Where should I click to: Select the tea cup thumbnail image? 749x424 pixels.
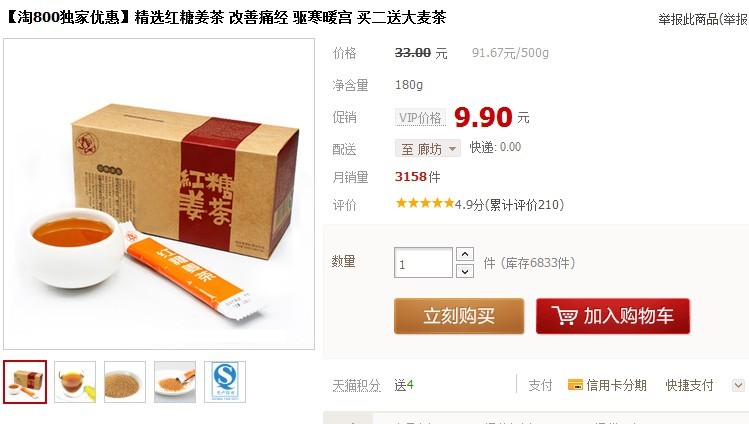click(x=75, y=382)
